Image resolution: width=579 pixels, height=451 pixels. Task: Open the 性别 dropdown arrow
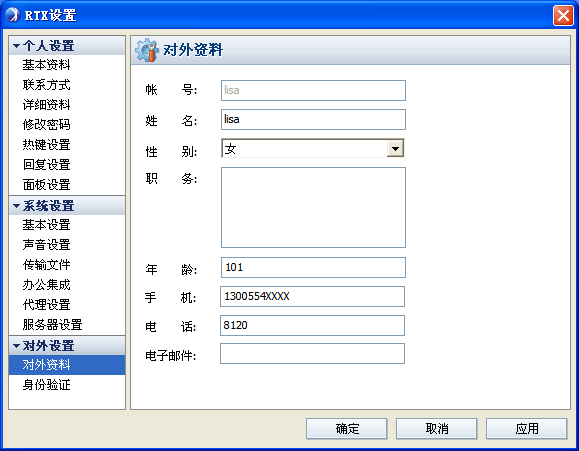click(x=395, y=149)
